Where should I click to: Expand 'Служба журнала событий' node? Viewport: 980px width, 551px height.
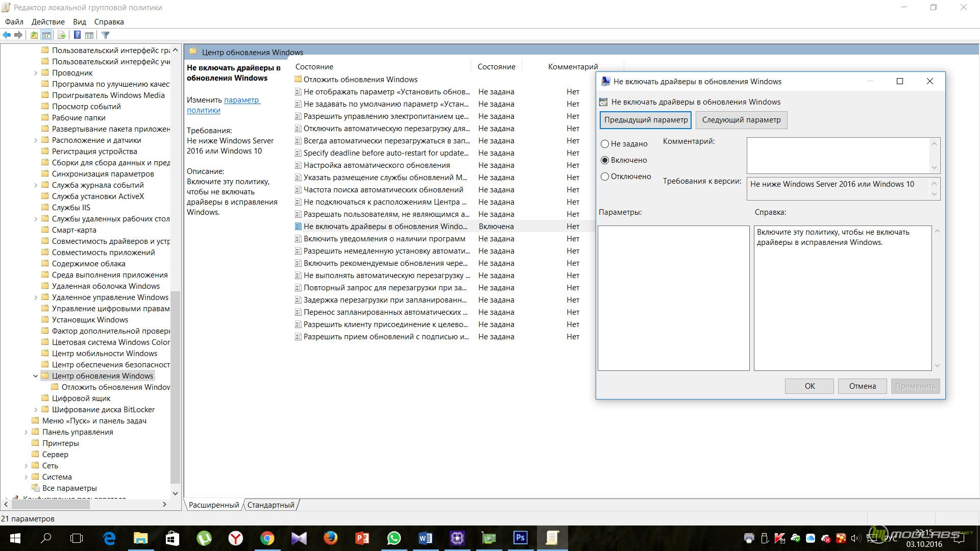(35, 185)
